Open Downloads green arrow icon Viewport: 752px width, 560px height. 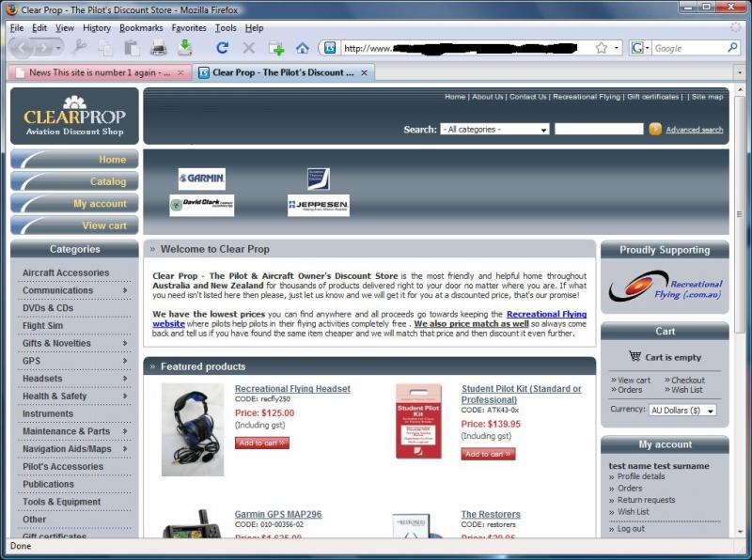coord(184,48)
